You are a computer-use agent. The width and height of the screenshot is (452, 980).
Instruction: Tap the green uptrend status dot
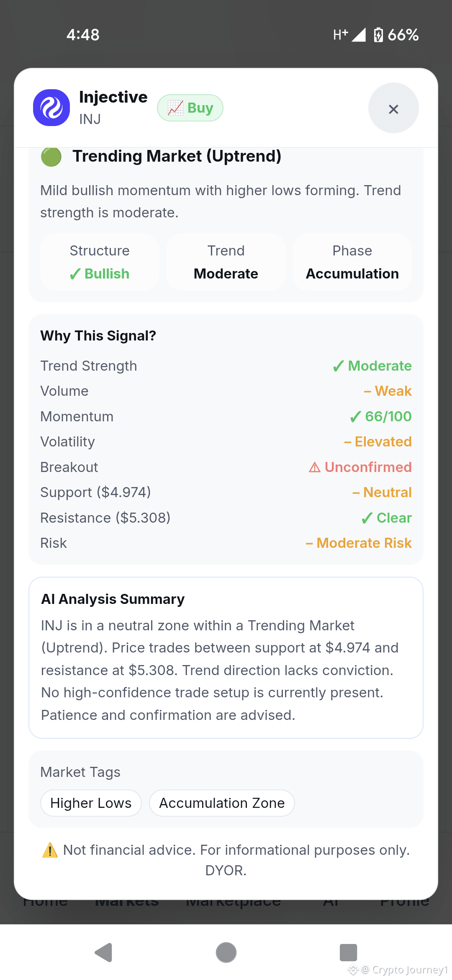[51, 157]
